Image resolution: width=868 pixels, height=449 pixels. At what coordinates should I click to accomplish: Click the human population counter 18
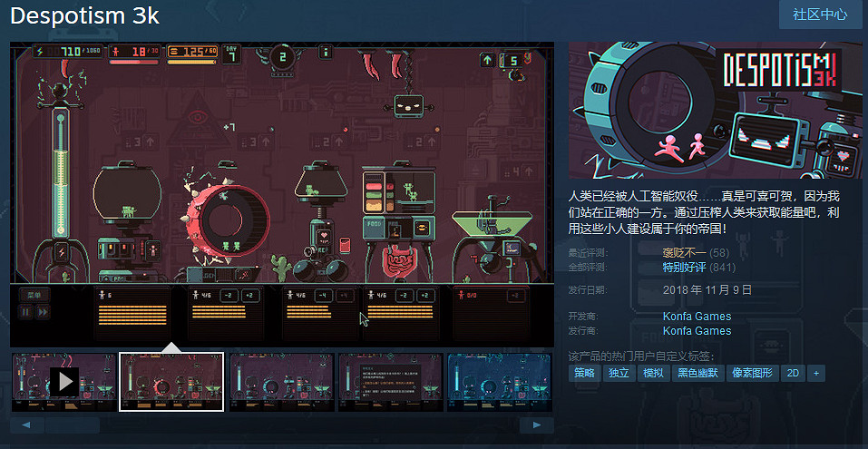135,52
